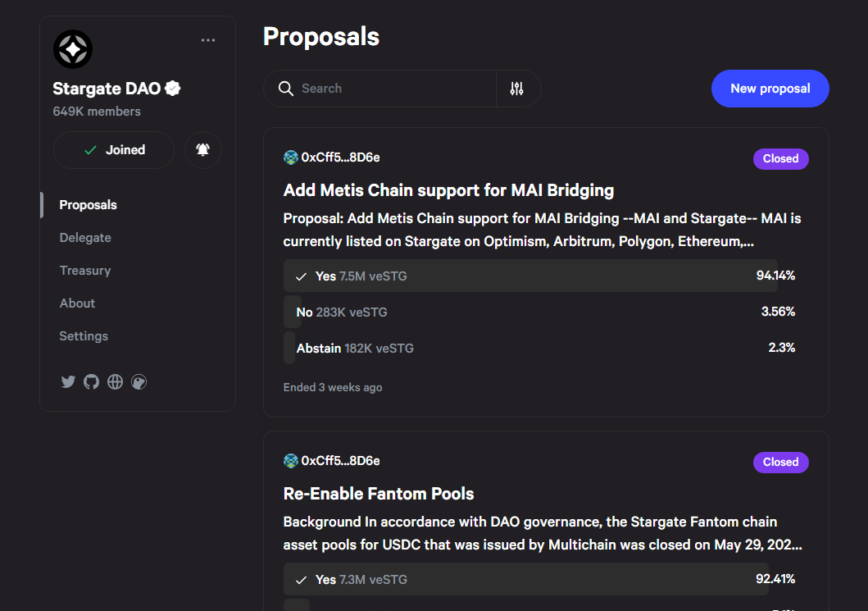Navigate to Settings in the sidebar
This screenshot has width=868, height=611.
point(84,336)
